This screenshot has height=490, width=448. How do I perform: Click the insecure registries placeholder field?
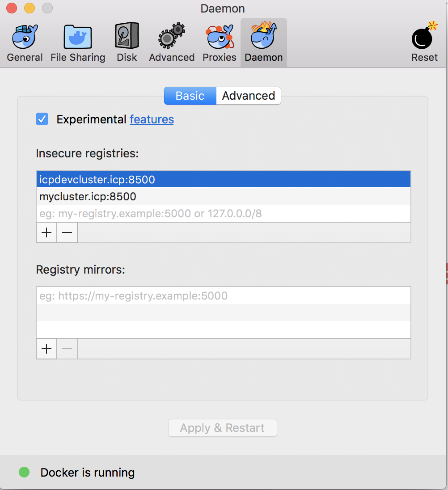[224, 213]
